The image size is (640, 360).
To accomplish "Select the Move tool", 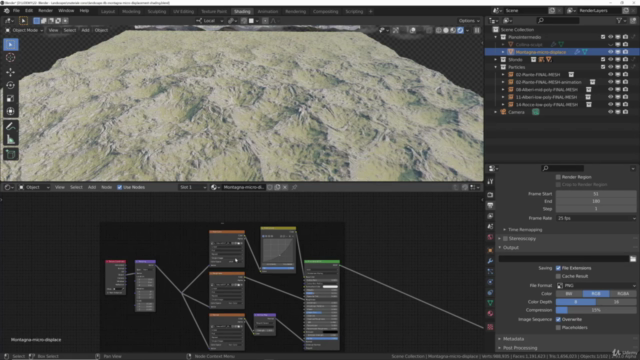I will [x=11, y=72].
